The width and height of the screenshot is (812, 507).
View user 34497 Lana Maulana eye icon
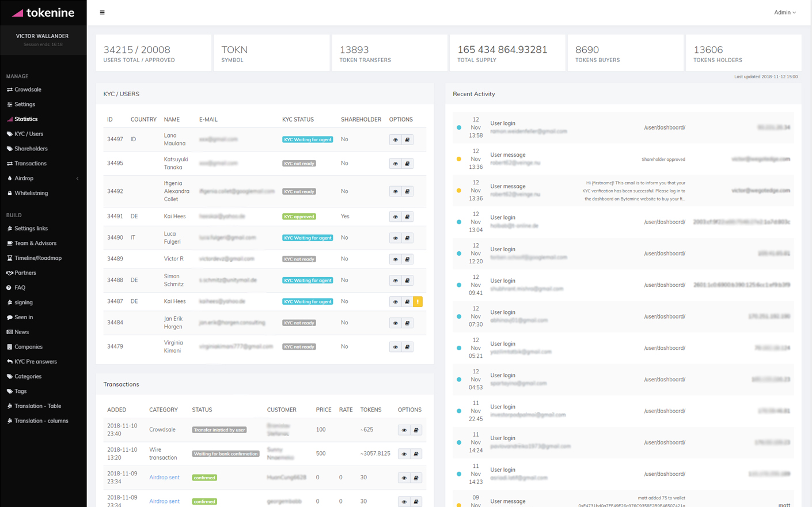click(395, 140)
